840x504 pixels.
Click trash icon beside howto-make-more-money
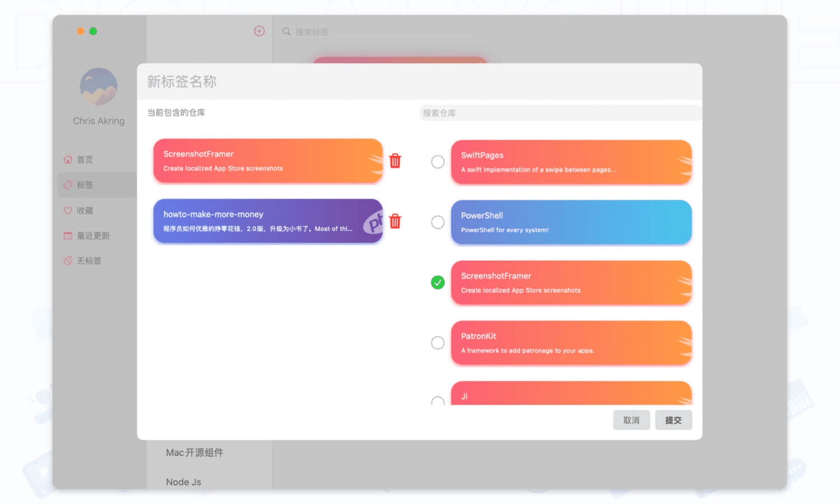tap(395, 221)
